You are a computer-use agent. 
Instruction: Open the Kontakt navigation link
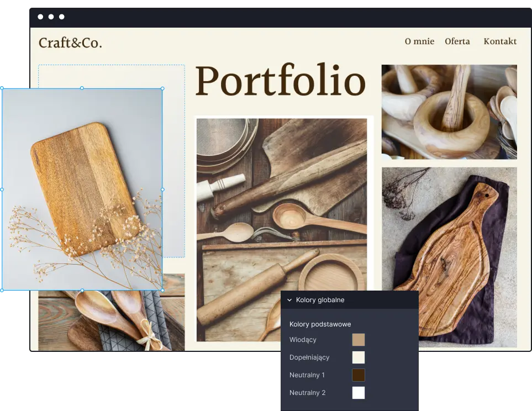500,41
